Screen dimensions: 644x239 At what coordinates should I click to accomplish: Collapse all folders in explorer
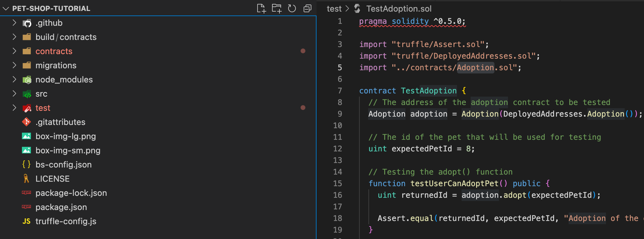point(307,8)
